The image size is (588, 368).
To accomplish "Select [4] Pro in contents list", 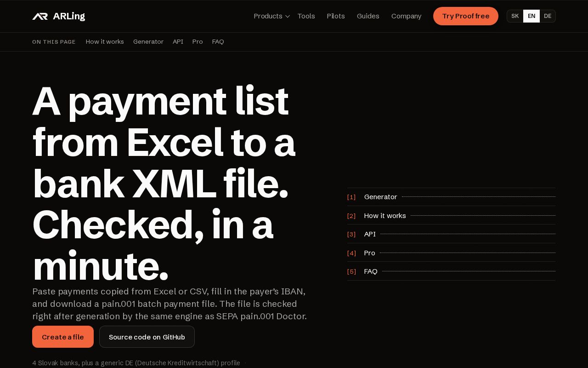I will [x=451, y=253].
